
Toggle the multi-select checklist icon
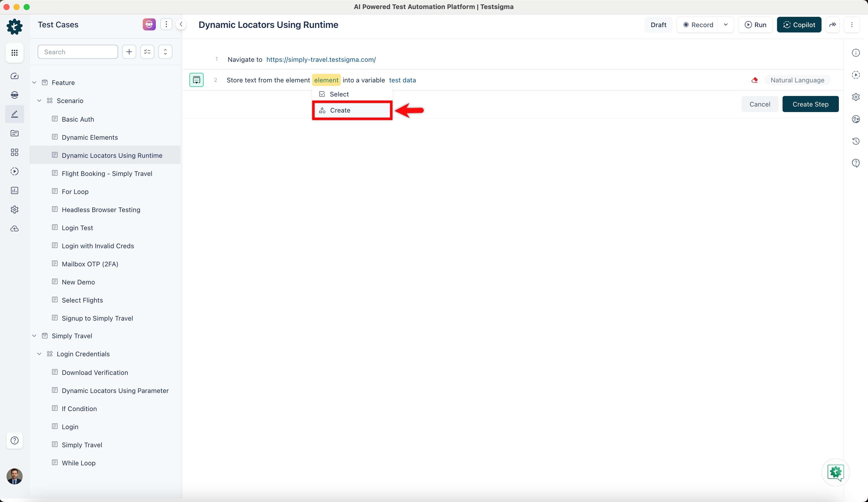coord(148,52)
